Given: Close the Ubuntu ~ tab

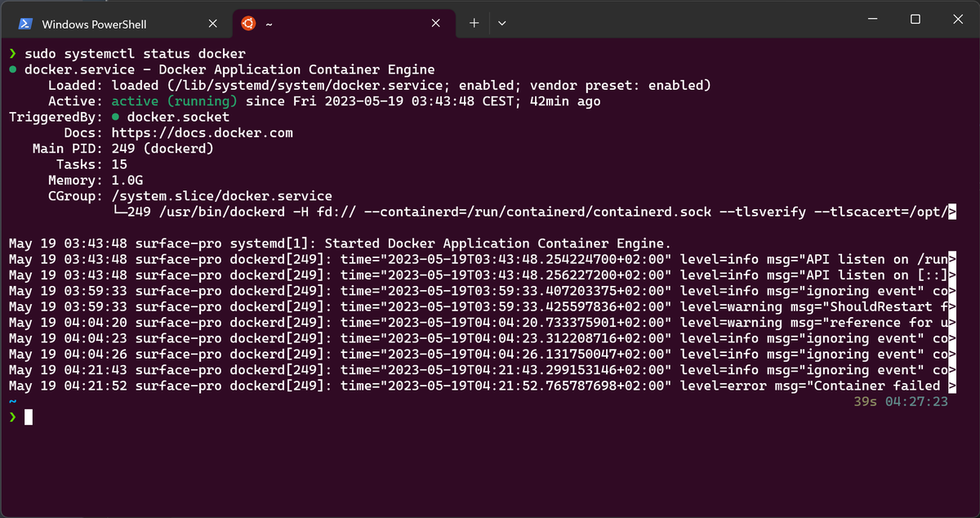Looking at the screenshot, I should click(435, 24).
